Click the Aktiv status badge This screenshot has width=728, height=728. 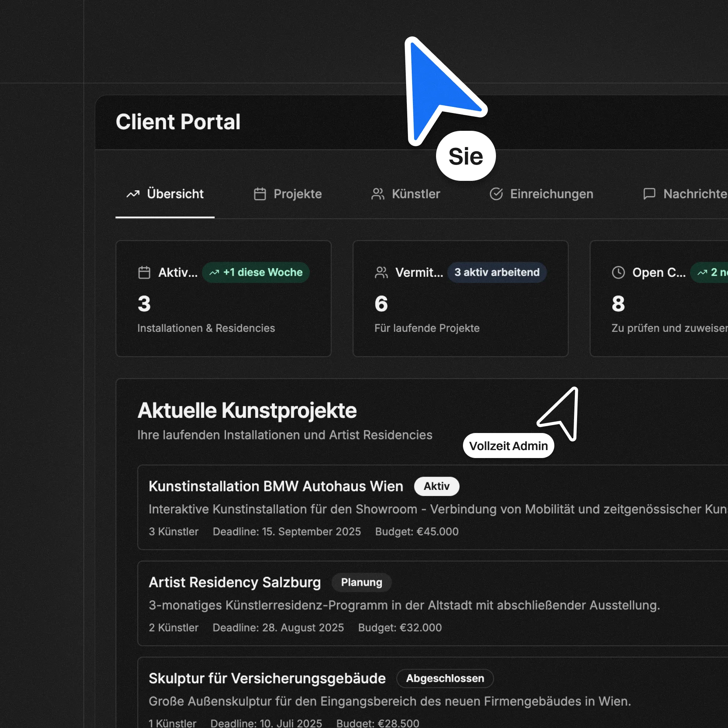click(436, 486)
